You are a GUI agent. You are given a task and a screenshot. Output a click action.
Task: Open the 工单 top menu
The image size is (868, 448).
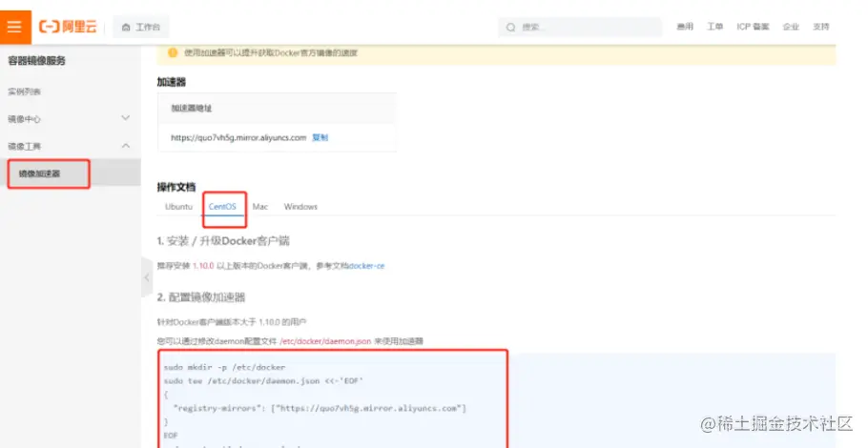[714, 27]
